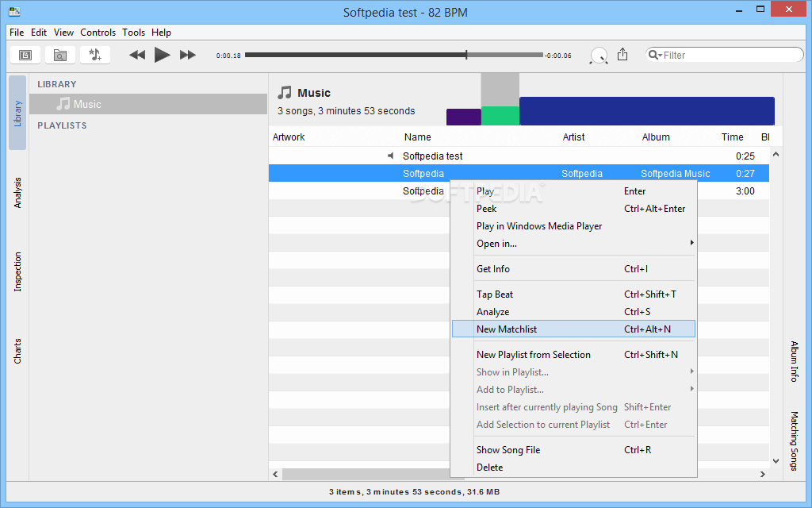812x508 pixels.
Task: Sort by the Name column header
Action: pyautogui.click(x=417, y=137)
